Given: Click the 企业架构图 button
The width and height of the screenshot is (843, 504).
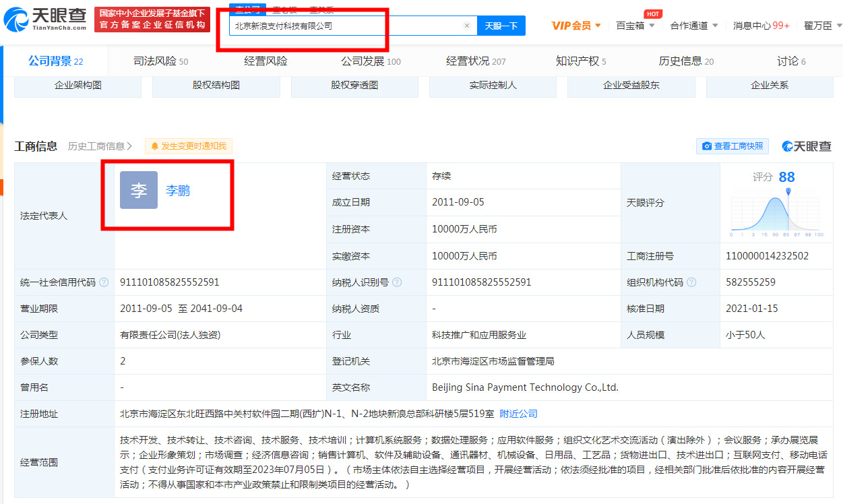Looking at the screenshot, I should point(77,86).
